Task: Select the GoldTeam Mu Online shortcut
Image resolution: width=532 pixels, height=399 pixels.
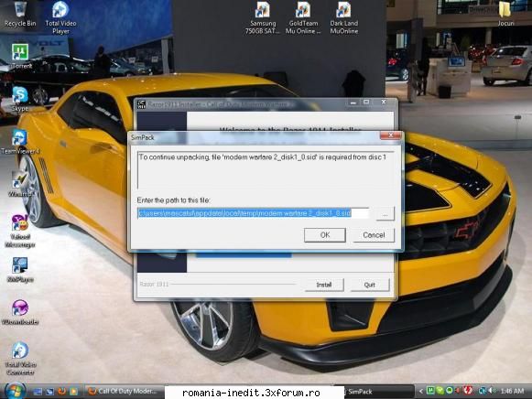Action: [303, 17]
